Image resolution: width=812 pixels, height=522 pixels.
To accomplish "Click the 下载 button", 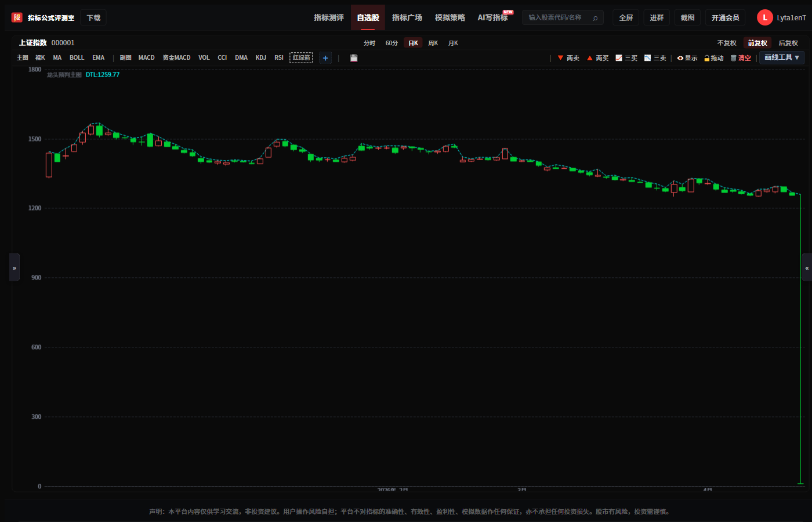I will click(93, 18).
